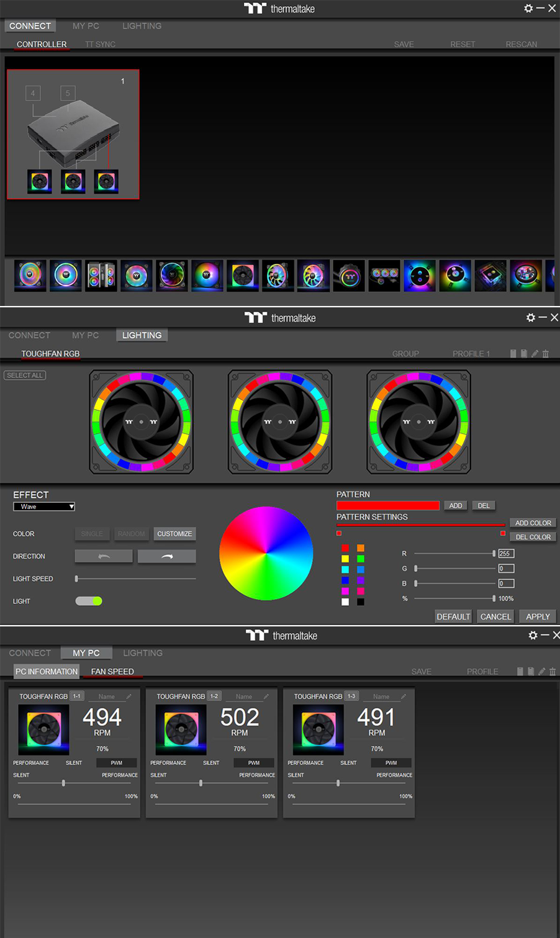Open PC INFORMATION subtab

point(47,672)
